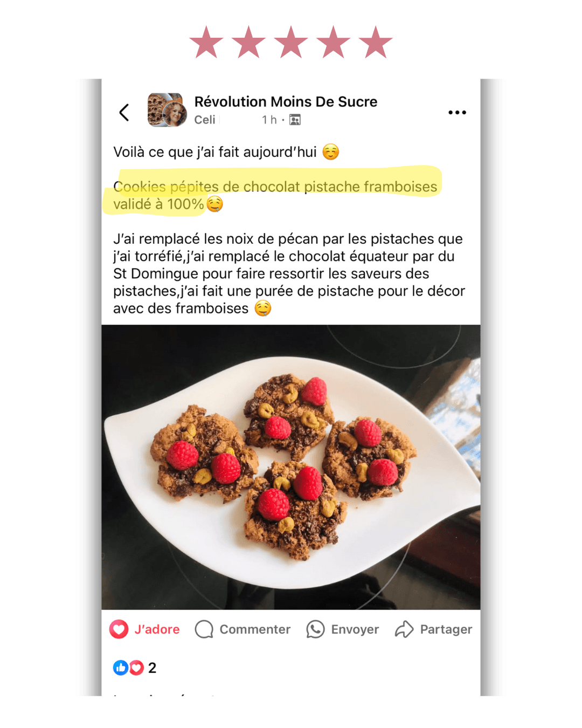Click the Envoyer WhatsApp icon

click(x=315, y=629)
